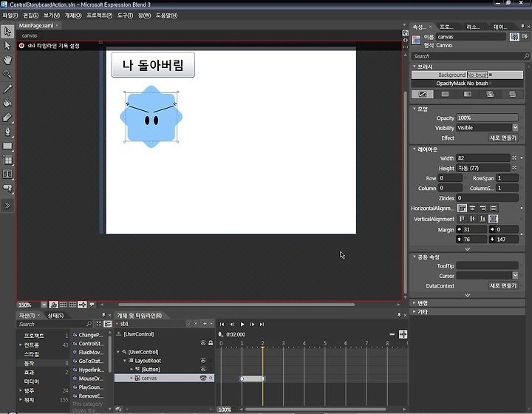Image resolution: width=532 pixels, height=414 pixels.
Task: Choose the Tile brush tab
Action: [490, 95]
